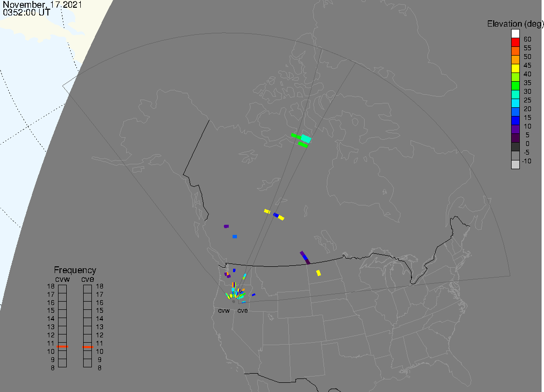Click the '45' elevation legend label

coord(528,65)
